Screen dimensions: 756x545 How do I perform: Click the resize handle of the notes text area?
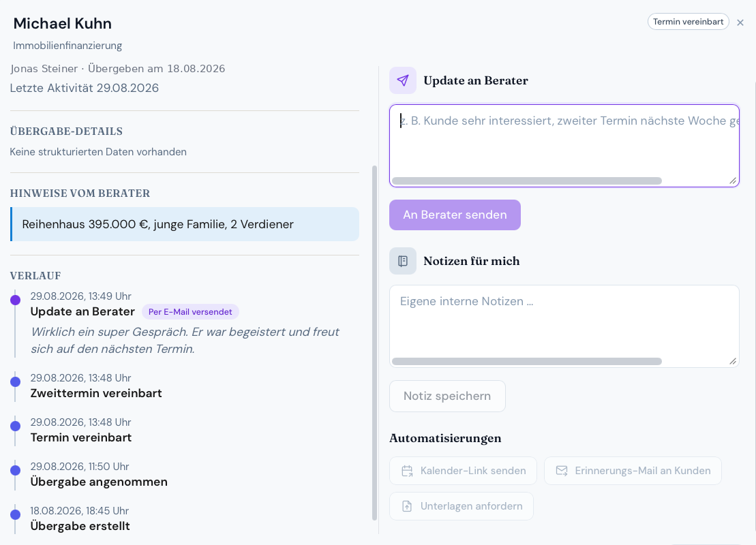click(733, 362)
